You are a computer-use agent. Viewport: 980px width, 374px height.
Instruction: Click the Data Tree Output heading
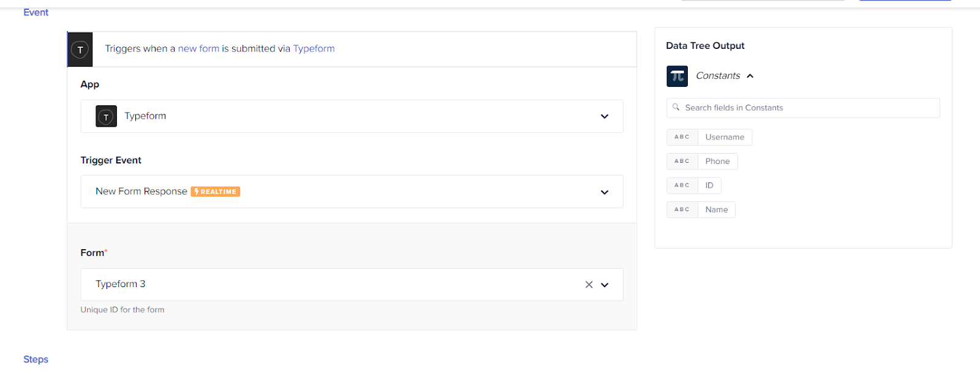(x=705, y=46)
